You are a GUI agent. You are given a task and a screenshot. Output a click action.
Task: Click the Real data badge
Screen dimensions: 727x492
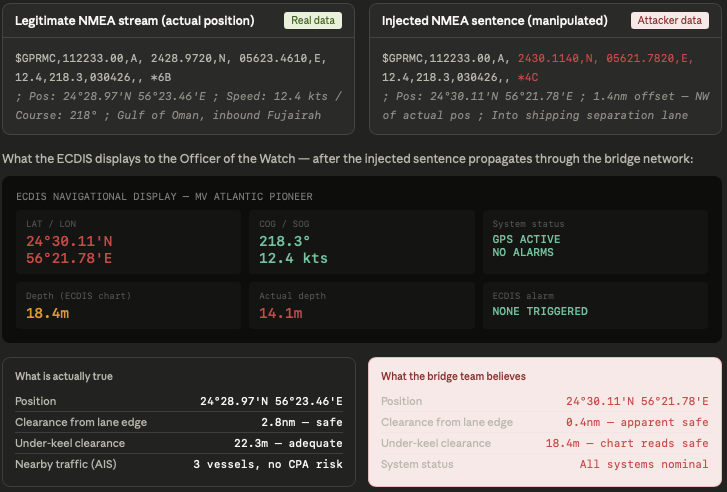(x=313, y=20)
